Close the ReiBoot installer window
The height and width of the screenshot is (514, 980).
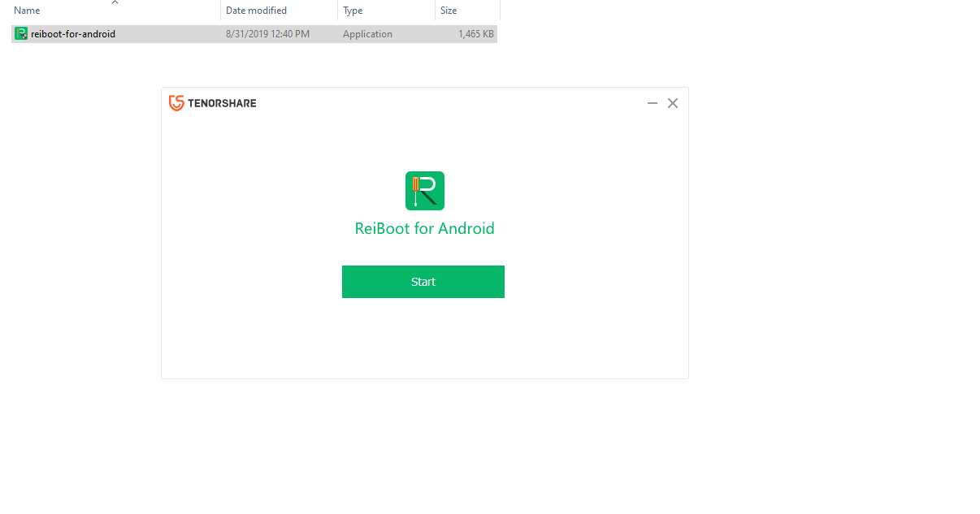point(673,103)
